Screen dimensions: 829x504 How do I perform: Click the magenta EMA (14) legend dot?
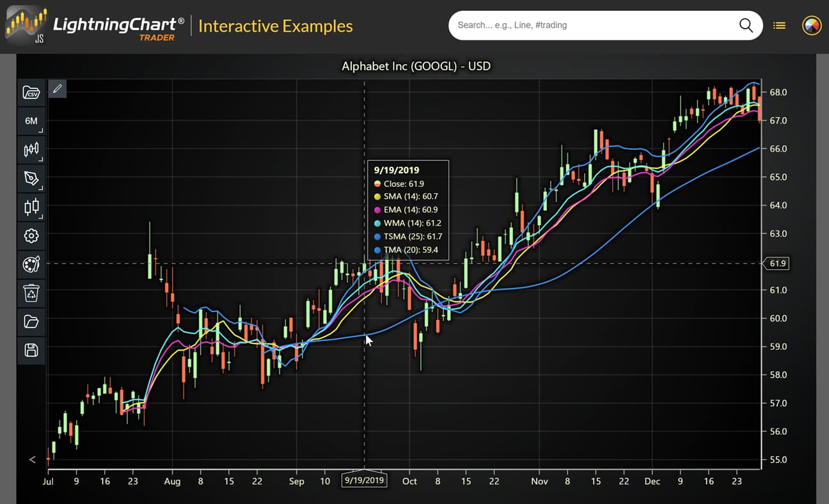coord(377,210)
